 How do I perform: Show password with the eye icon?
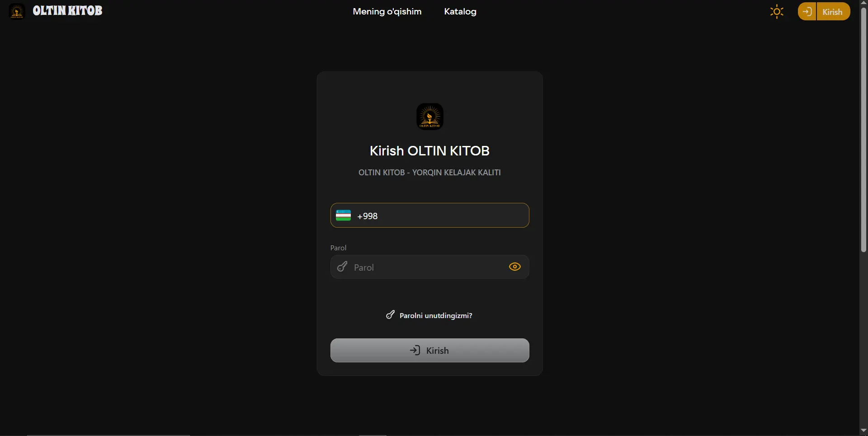[514, 267]
